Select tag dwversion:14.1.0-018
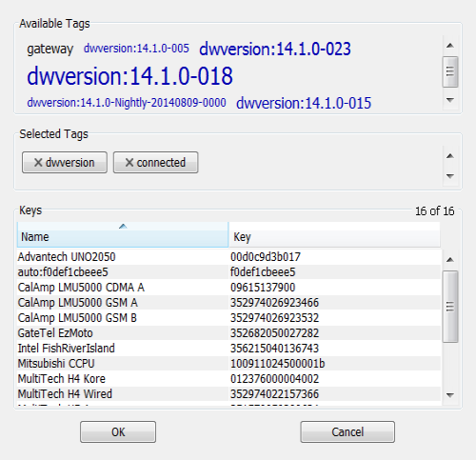The width and height of the screenshot is (476, 460). pos(129,76)
